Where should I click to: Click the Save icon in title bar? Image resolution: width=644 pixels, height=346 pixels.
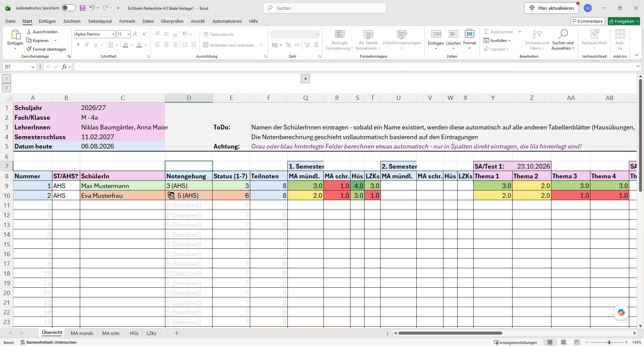[x=82, y=8]
